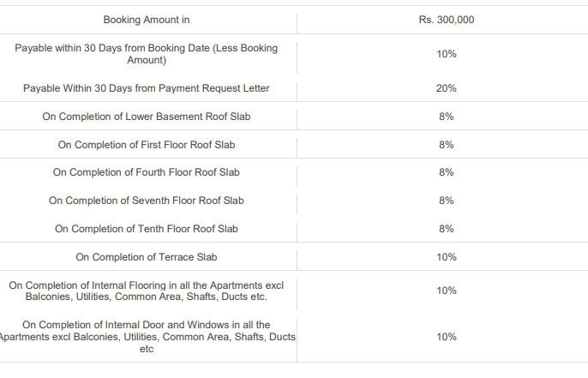
Task: Select the 10% value for Terrace Slab
Action: coord(446,257)
